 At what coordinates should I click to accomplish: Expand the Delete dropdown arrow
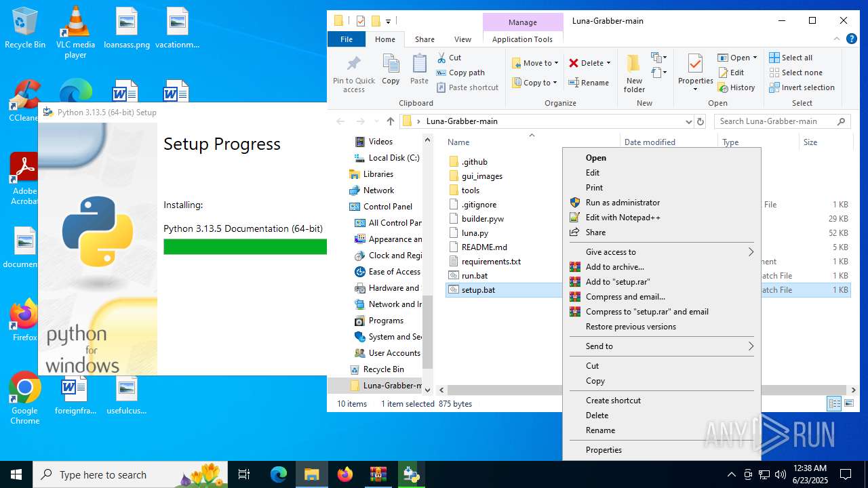[608, 63]
